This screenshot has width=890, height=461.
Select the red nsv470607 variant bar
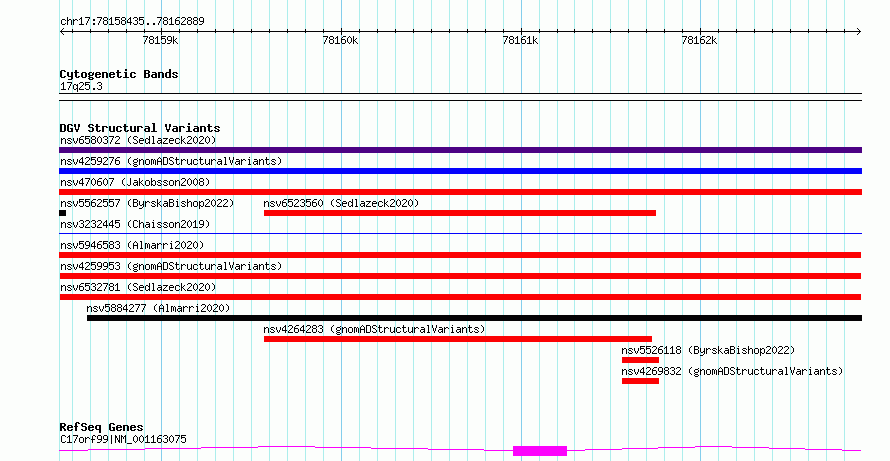[x=460, y=192]
